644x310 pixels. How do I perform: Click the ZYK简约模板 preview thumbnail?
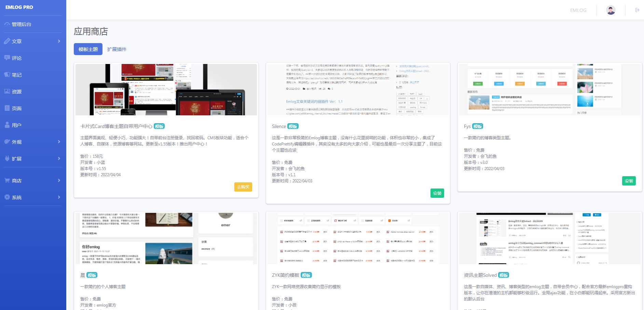358,238
